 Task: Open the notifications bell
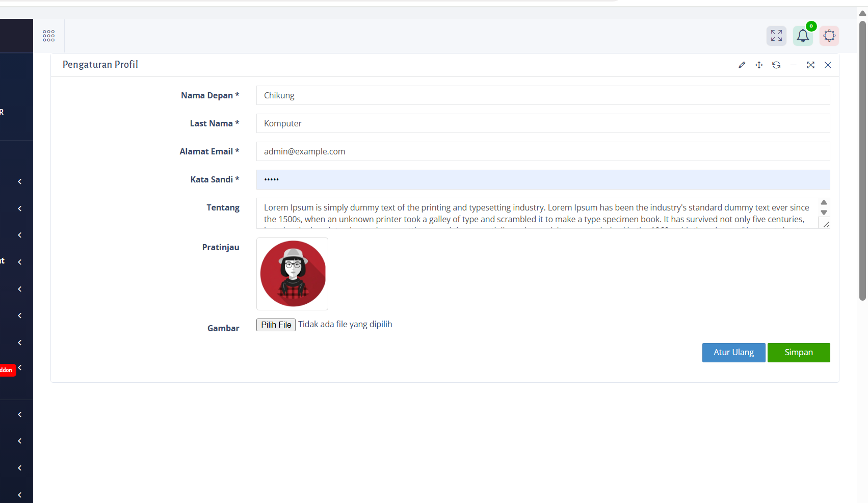click(803, 36)
